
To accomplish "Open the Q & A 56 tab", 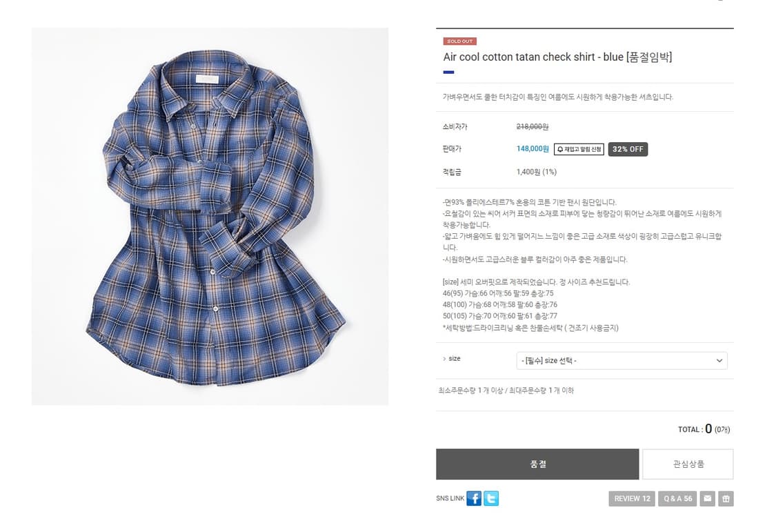I will [x=677, y=499].
